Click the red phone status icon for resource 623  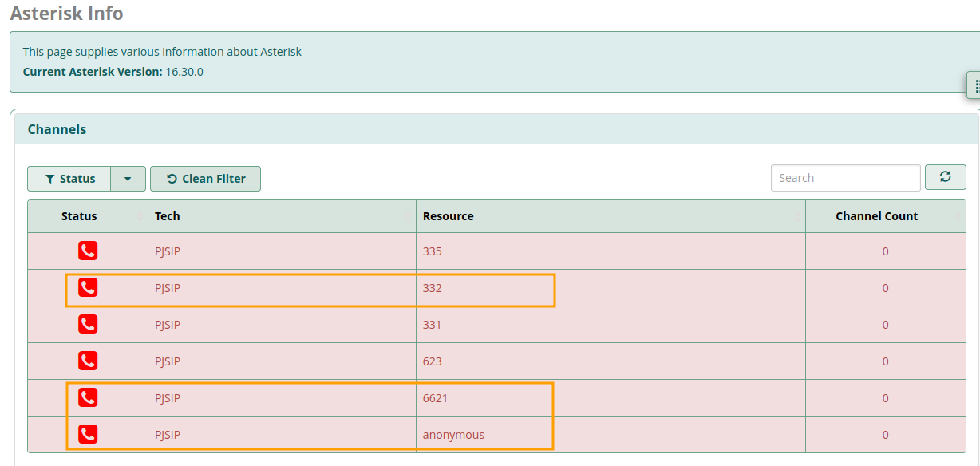coord(88,361)
